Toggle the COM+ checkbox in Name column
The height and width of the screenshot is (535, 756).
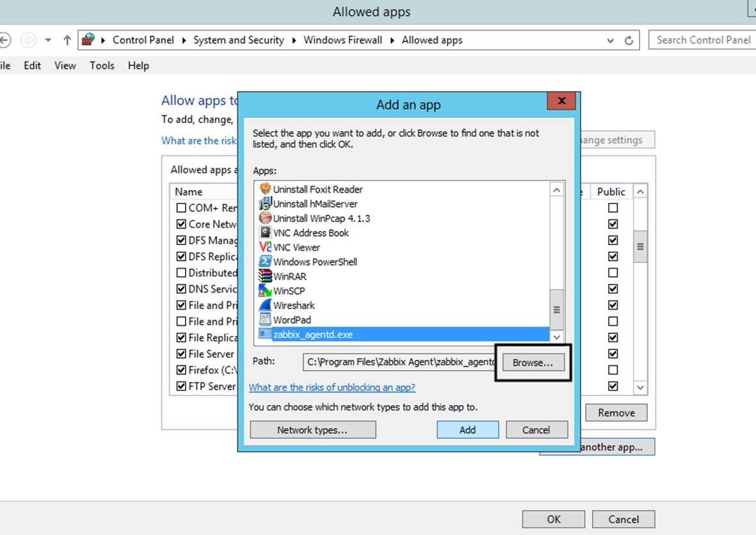(x=181, y=208)
